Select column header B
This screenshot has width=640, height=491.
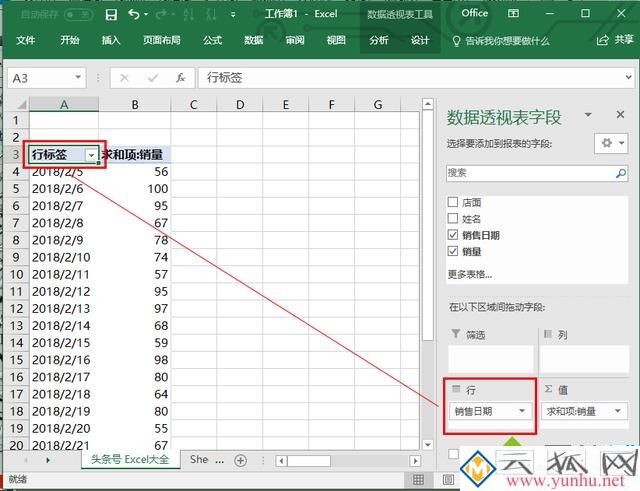135,104
